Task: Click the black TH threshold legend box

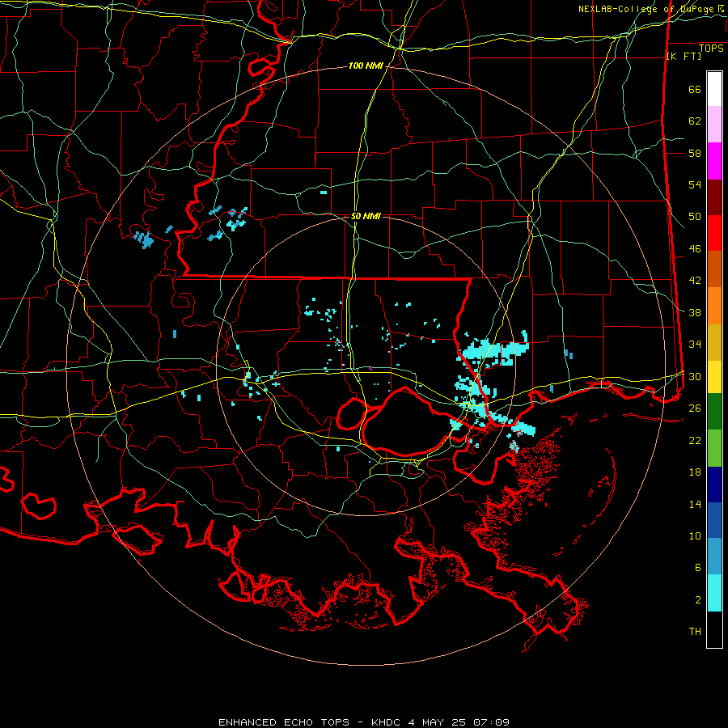Action: (x=714, y=629)
